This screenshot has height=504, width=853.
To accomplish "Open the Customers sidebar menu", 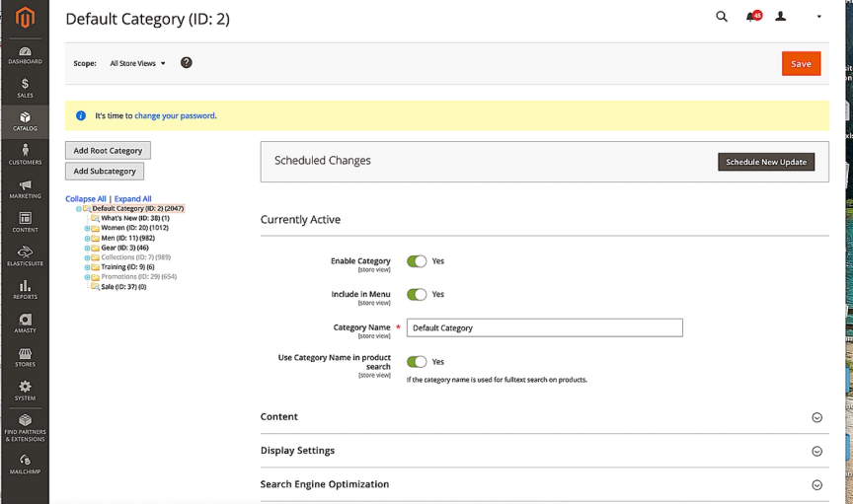I will (25, 155).
